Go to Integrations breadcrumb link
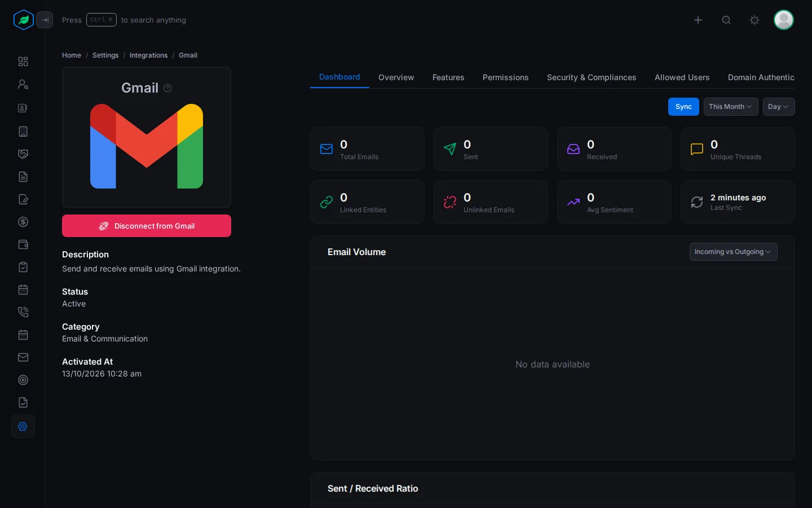 [x=148, y=55]
